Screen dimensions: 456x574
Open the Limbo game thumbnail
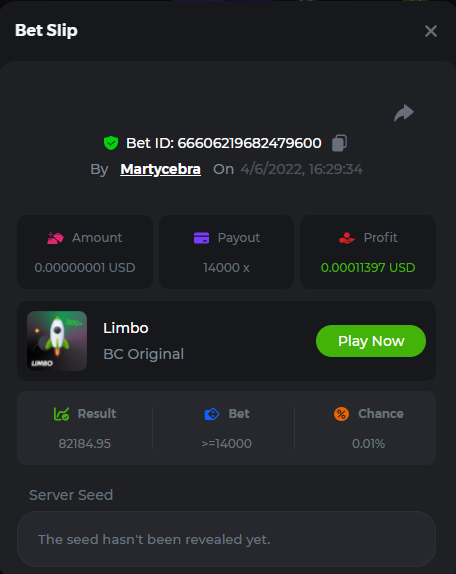(57, 341)
